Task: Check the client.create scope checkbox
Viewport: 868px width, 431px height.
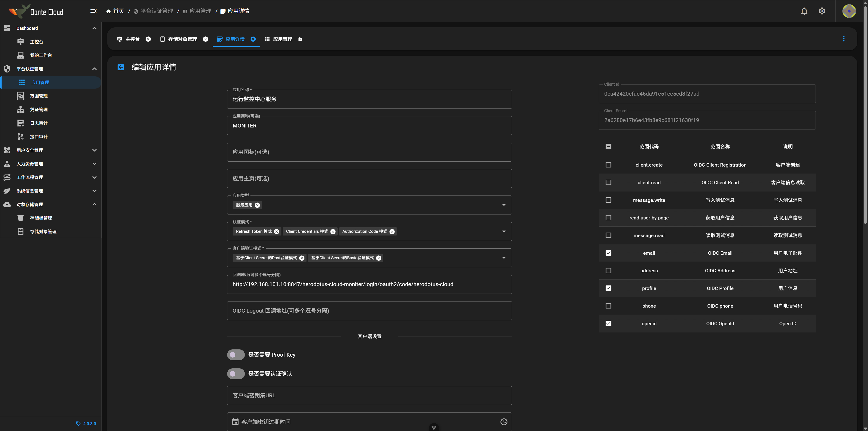Action: coord(608,165)
